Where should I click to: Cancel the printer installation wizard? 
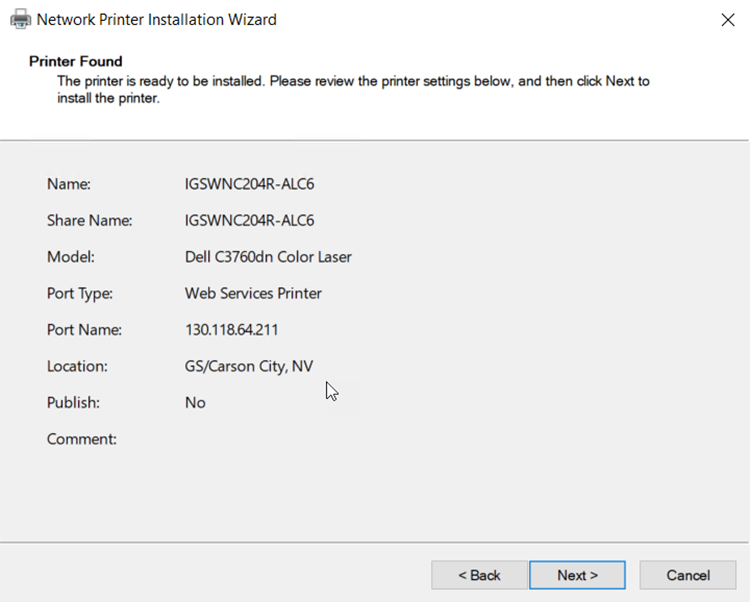click(x=687, y=575)
